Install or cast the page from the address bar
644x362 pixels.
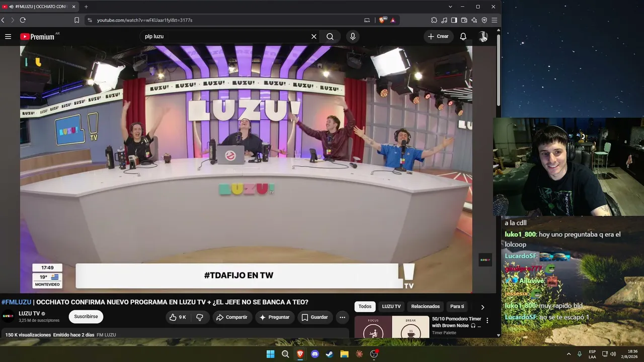tap(367, 20)
